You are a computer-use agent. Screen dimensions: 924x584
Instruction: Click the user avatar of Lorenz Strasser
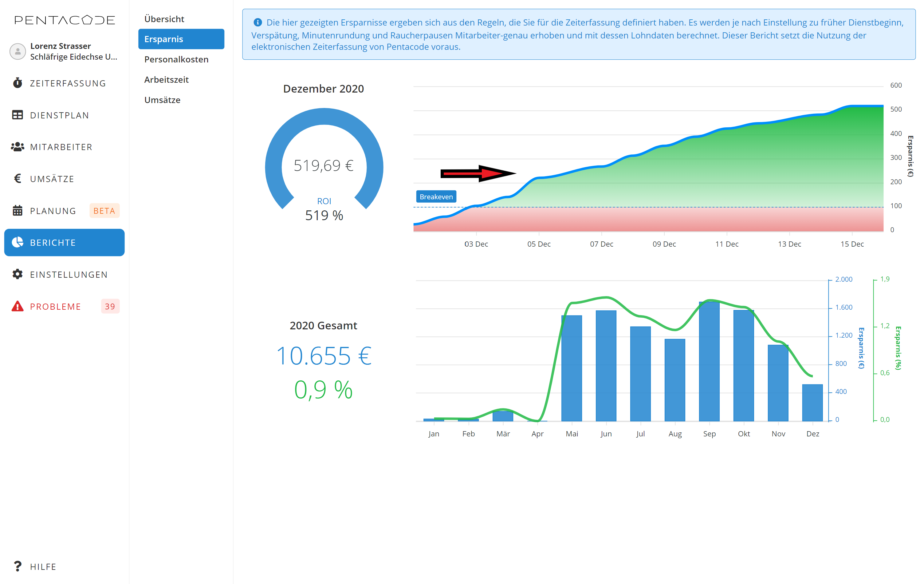pos(18,51)
